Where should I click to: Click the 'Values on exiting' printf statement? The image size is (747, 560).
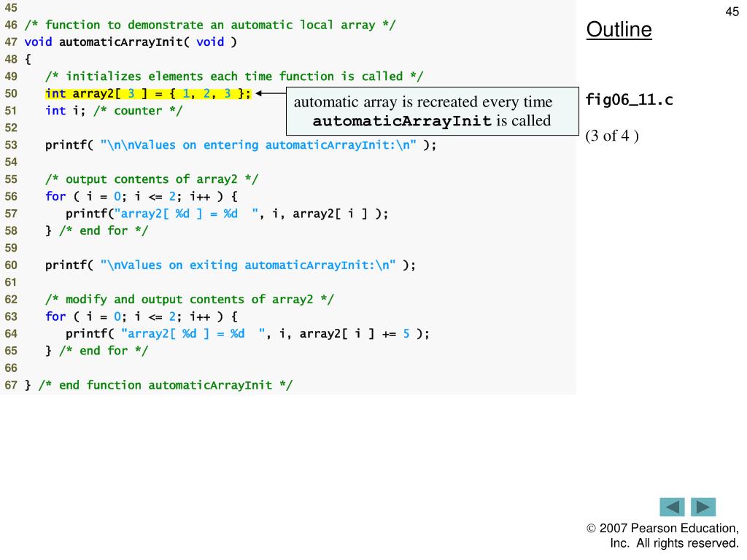231,265
